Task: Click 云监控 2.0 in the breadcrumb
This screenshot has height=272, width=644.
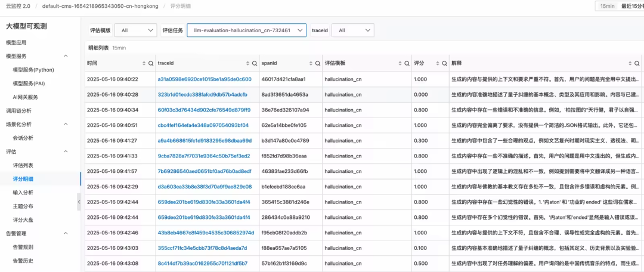Action: 17,5
